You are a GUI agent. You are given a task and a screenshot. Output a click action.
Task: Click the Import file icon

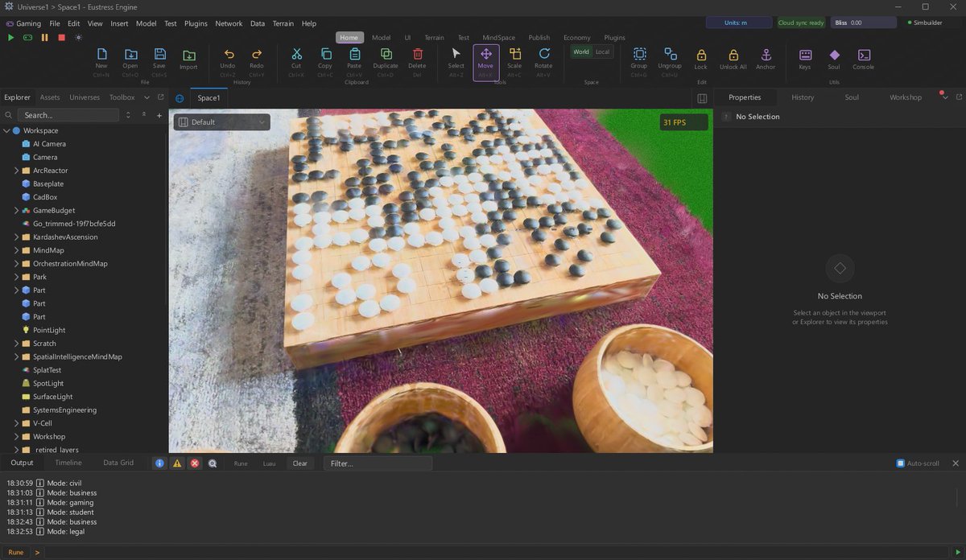pyautogui.click(x=188, y=60)
